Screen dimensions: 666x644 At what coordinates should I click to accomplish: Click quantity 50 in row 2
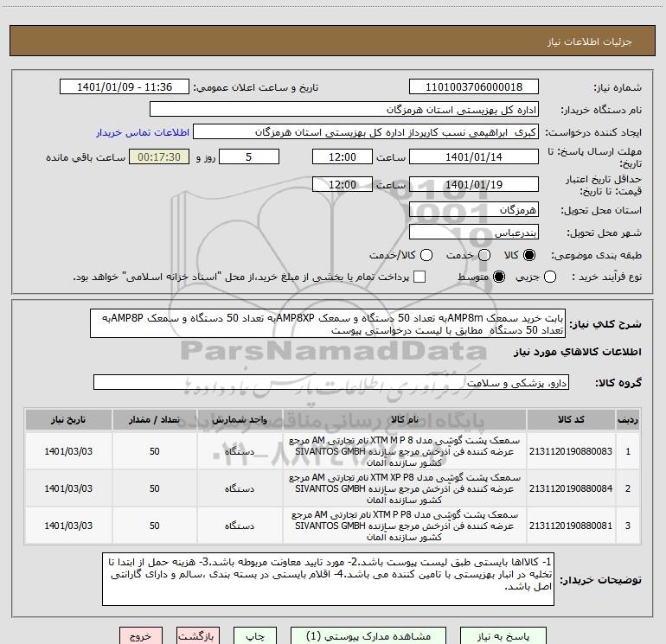pos(155,488)
